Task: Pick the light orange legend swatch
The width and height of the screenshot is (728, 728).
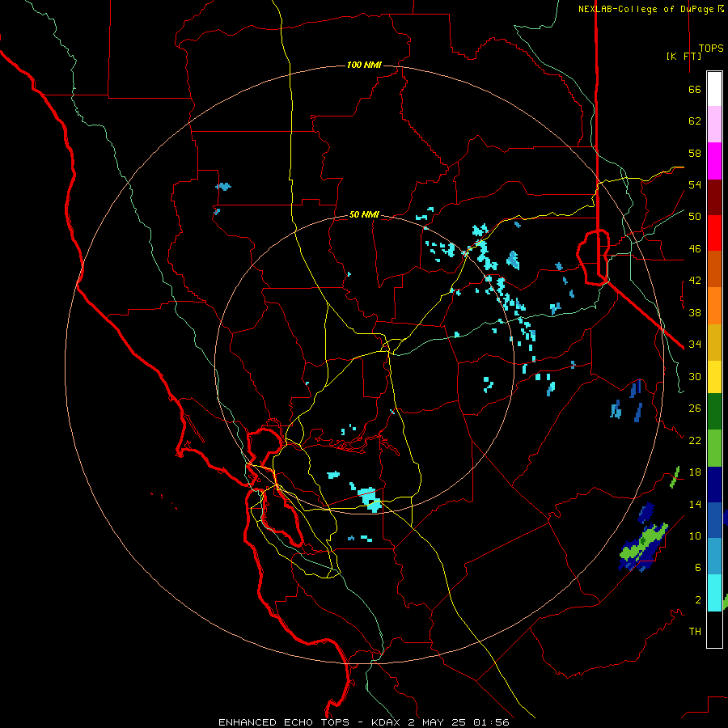Action: (x=714, y=305)
